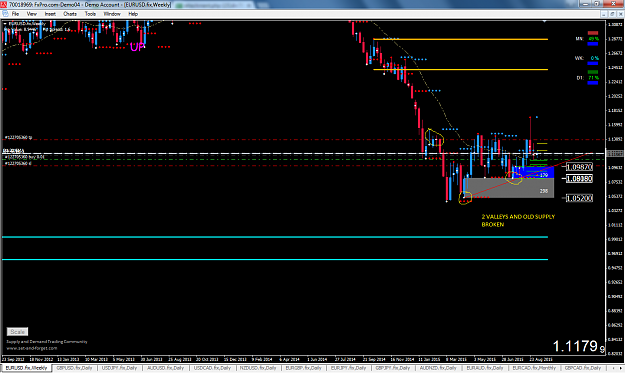Switch to the AUDNZD.fix,Daily chart tab
The image size is (625, 373).
(x=438, y=368)
